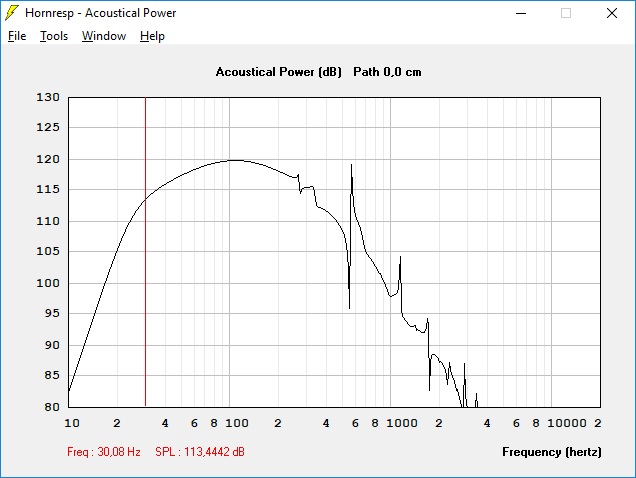Click the 'Freq : 30,08 Hz' readout
The height and width of the screenshot is (478, 636).
point(104,452)
